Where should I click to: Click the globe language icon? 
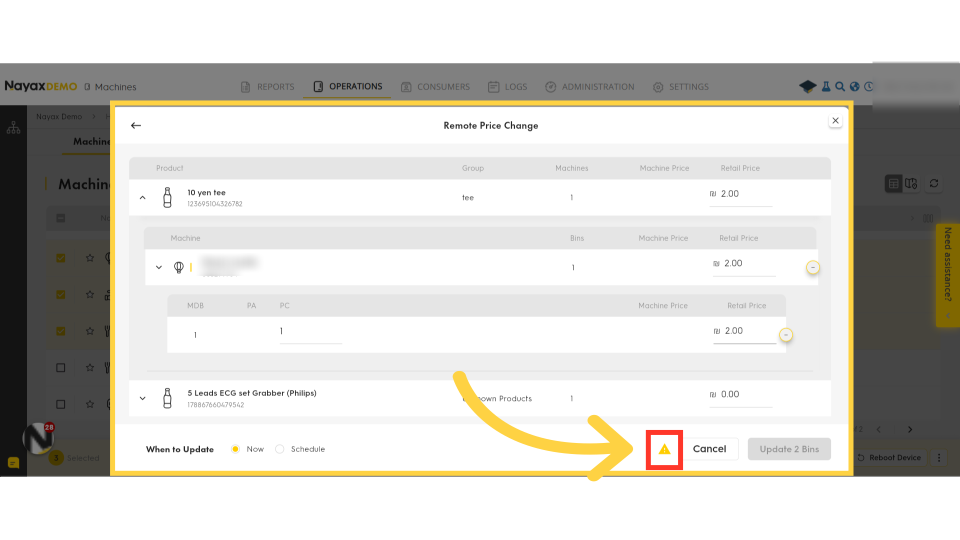854,87
